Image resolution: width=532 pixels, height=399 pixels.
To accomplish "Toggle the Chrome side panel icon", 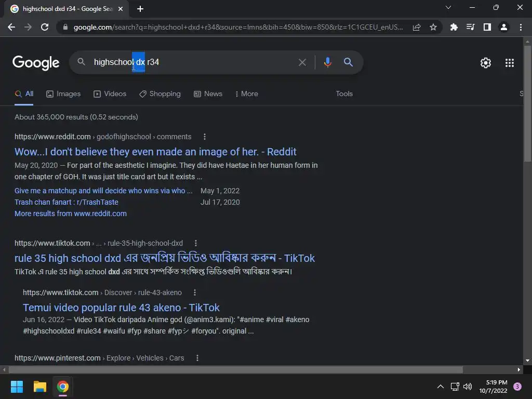I will click(487, 27).
